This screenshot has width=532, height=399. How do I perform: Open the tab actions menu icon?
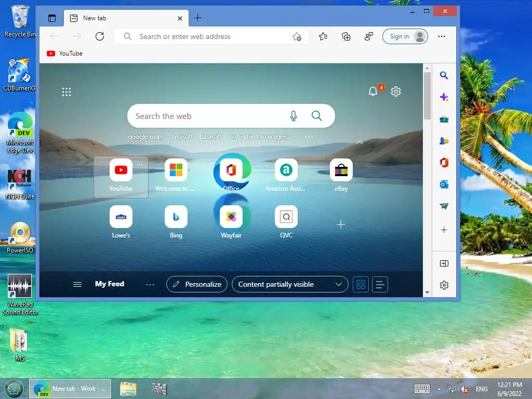pyautogui.click(x=52, y=18)
